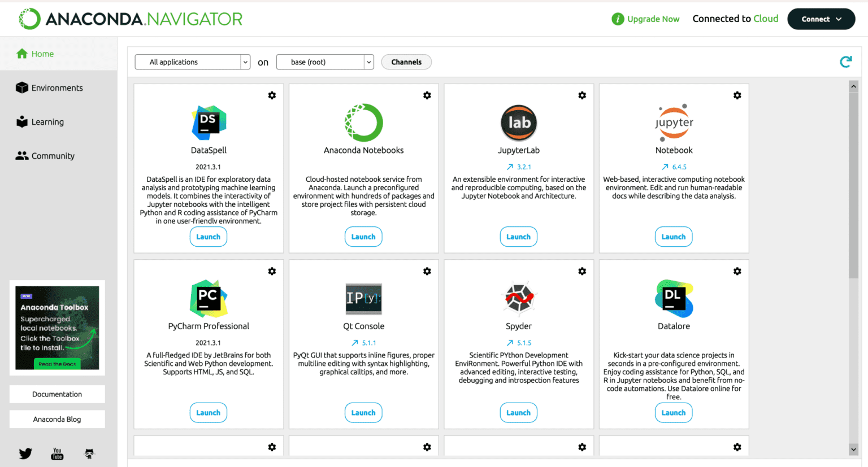Viewport: 868px width, 467px height.
Task: Open the GitHub icon in sidebar
Action: (89, 453)
